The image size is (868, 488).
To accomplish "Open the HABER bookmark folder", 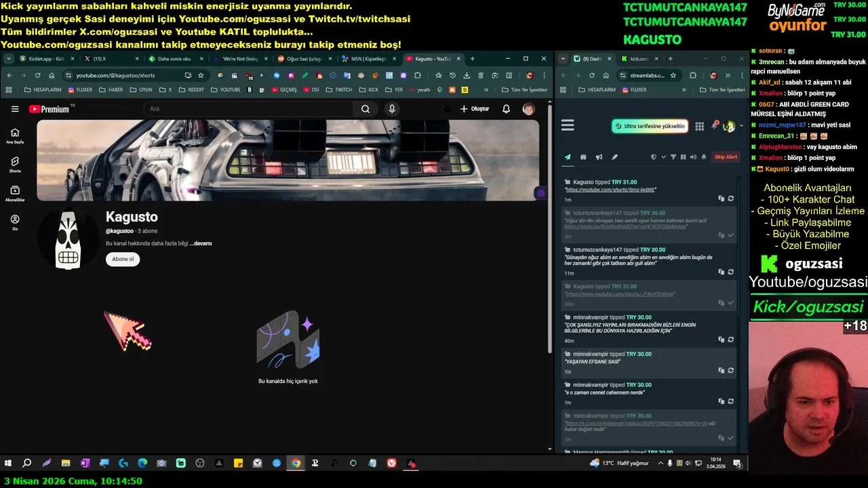I will (111, 89).
